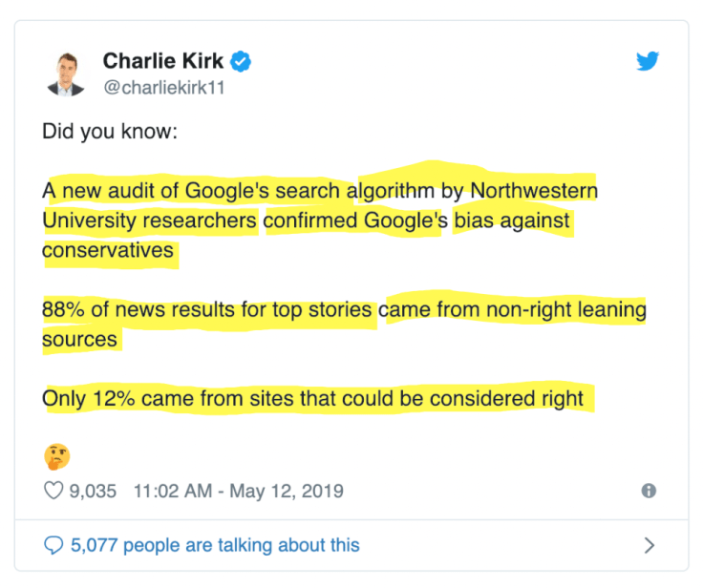
Task: Click the thinking face emoji
Action: pyautogui.click(x=56, y=456)
